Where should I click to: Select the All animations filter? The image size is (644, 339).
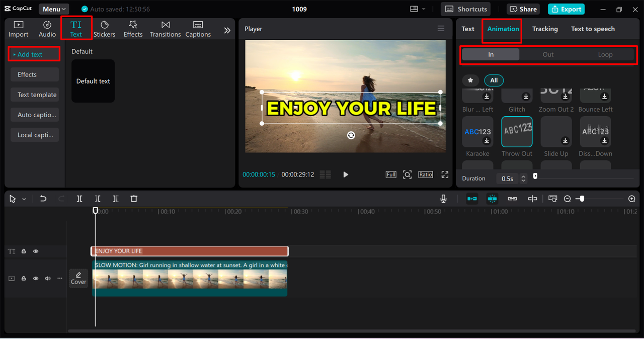(x=494, y=80)
